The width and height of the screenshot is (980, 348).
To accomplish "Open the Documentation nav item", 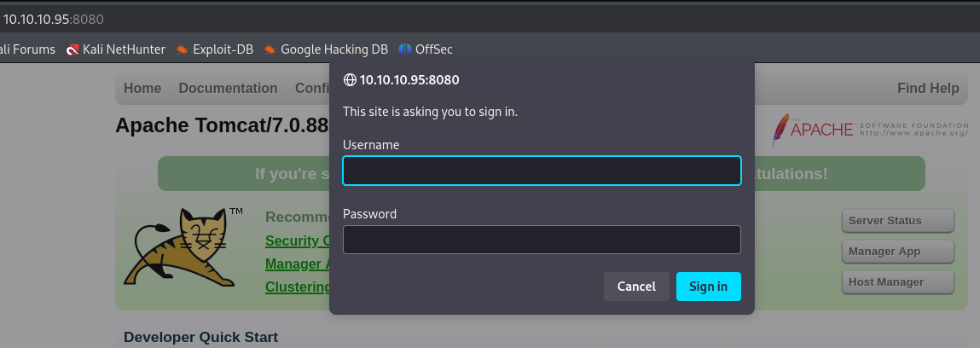I will pyautogui.click(x=228, y=88).
